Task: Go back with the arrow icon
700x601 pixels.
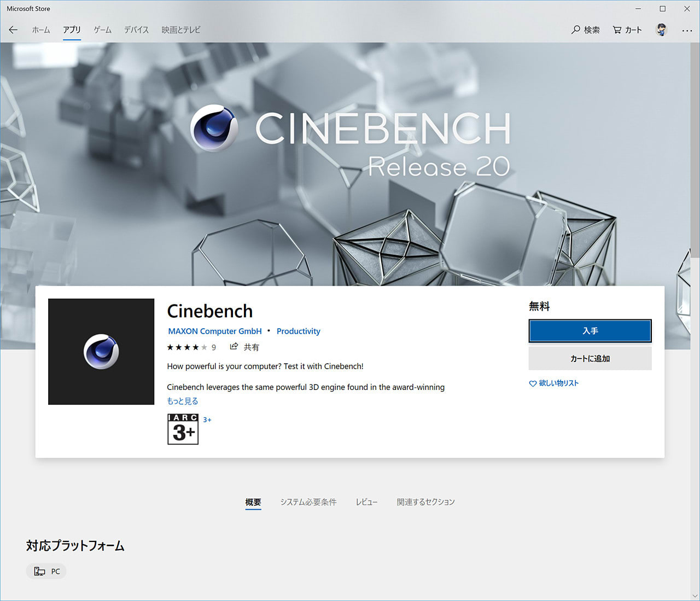Action: pyautogui.click(x=13, y=30)
